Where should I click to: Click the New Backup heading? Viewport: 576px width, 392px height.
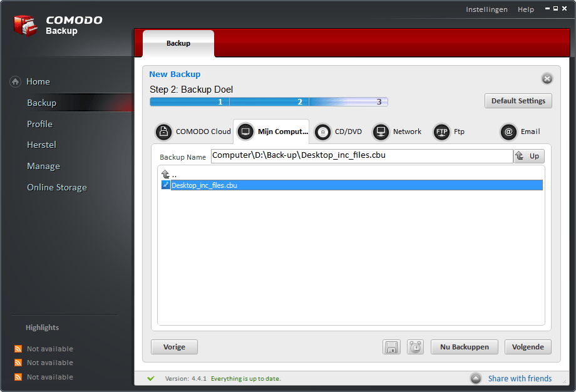(175, 75)
